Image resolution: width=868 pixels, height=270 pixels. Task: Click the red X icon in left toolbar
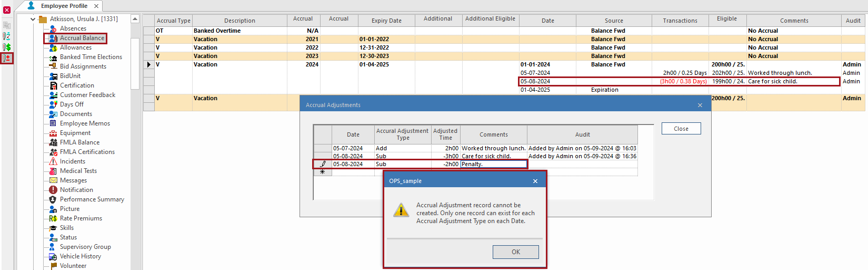pos(7,9)
